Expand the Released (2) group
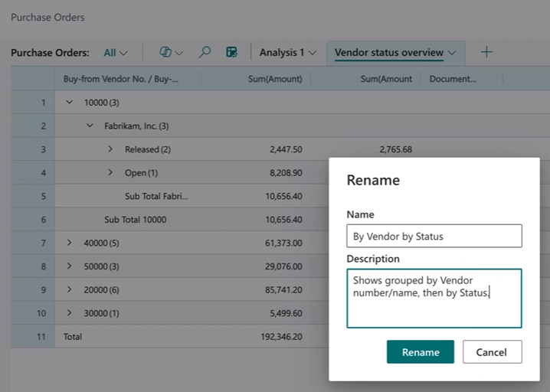This screenshot has width=550, height=392. click(110, 149)
